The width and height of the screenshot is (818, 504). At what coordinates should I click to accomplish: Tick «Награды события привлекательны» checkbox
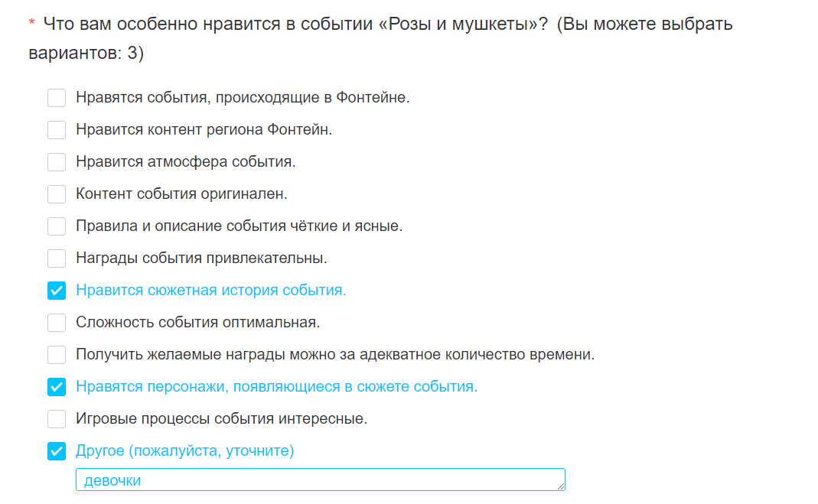point(57,259)
